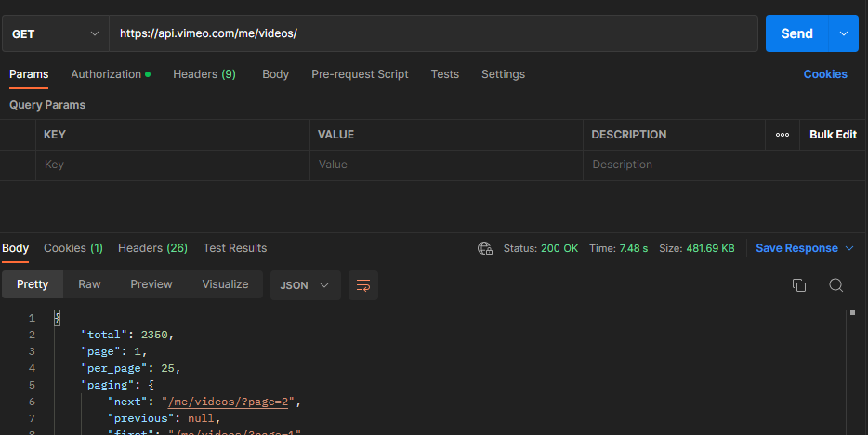Send the request
The image size is (868, 435).
click(x=796, y=33)
